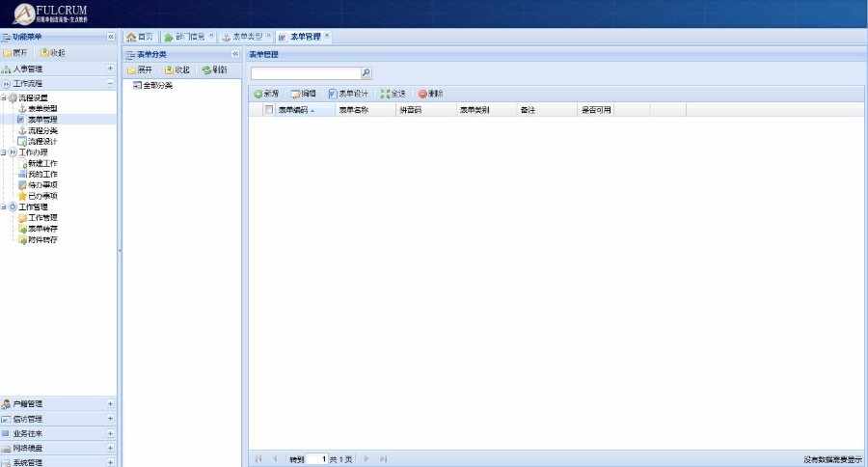Click 展开 in the 表单分类 panel toolbar
This screenshot has width=868, height=467.
tap(140, 69)
